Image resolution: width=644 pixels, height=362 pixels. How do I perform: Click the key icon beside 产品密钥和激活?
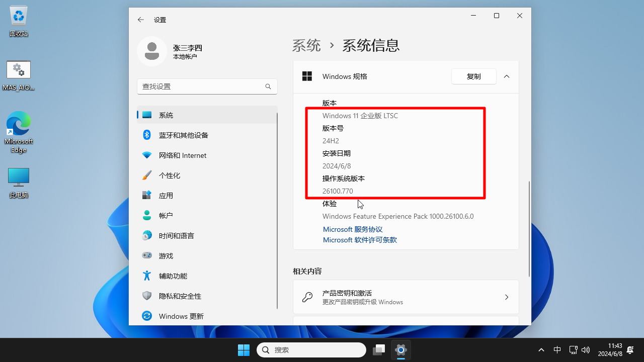(x=307, y=297)
